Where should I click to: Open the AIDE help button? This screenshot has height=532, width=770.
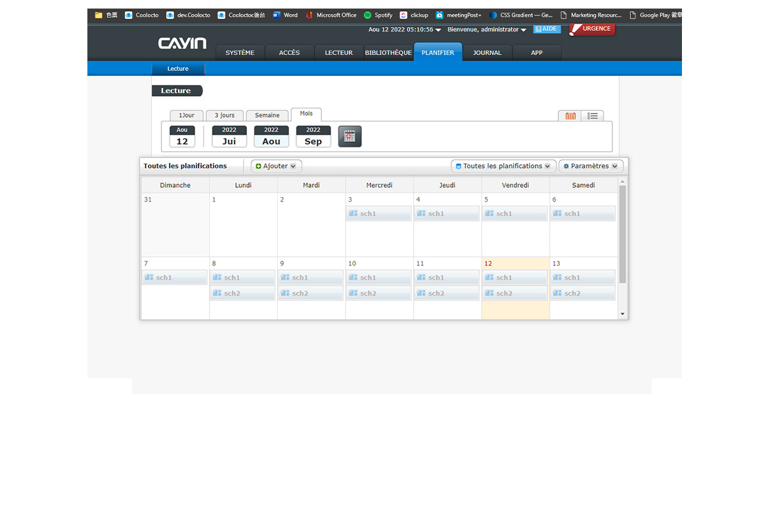click(x=547, y=29)
